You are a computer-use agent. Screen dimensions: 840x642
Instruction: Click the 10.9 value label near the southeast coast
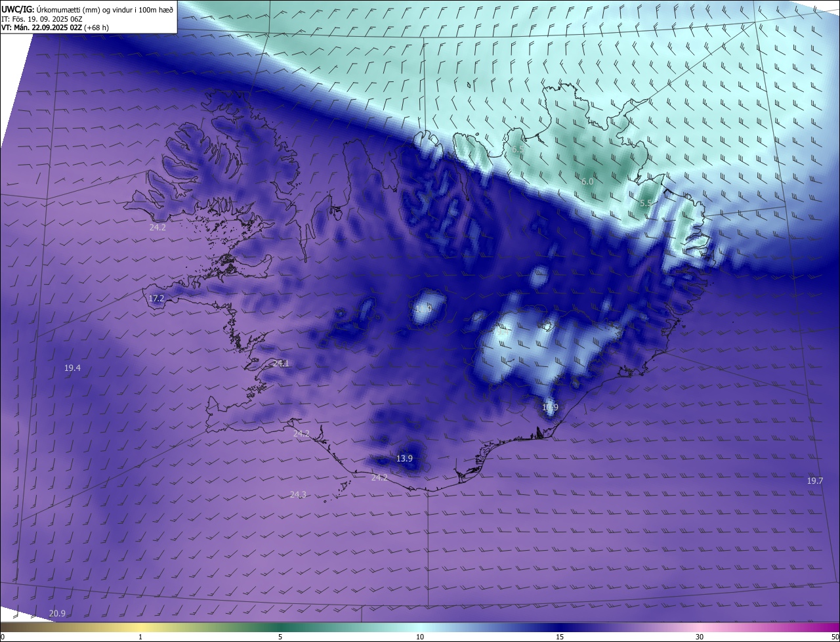[x=550, y=408]
